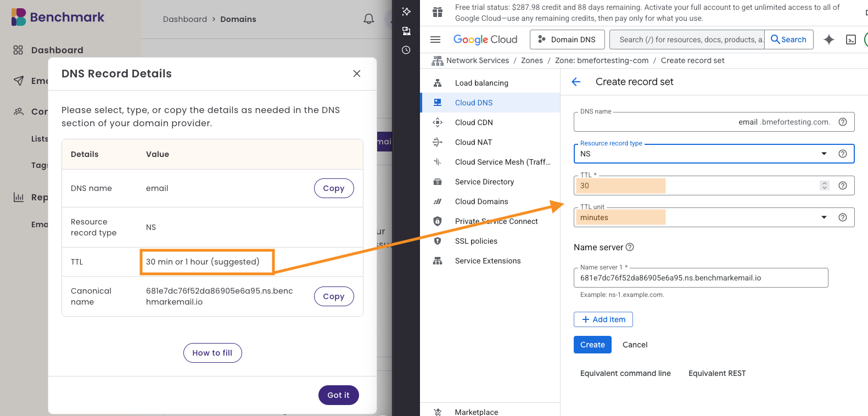Image resolution: width=868 pixels, height=416 pixels.
Task: Go to Dashboard breadcrumb link
Action: pos(185,19)
